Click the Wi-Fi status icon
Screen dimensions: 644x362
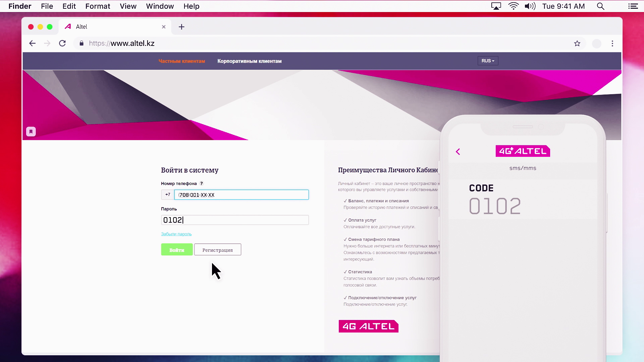(513, 6)
